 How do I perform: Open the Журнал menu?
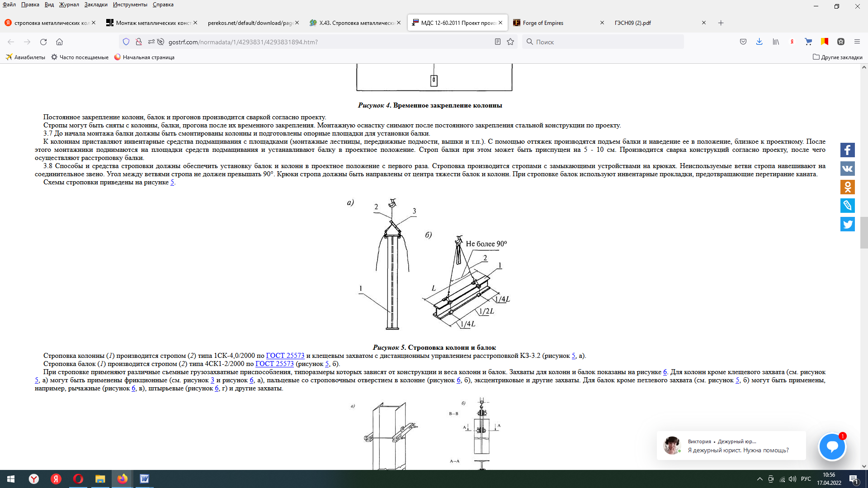coord(69,5)
